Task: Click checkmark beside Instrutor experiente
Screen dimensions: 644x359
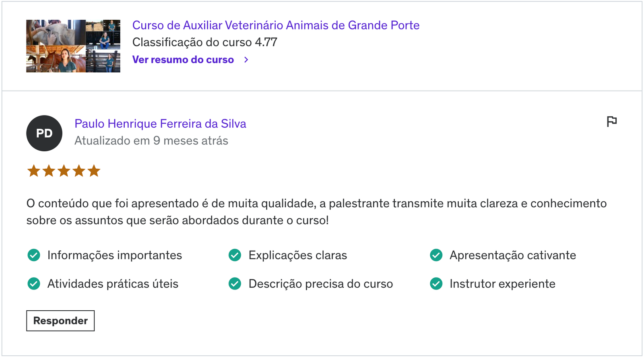Action: tap(436, 284)
